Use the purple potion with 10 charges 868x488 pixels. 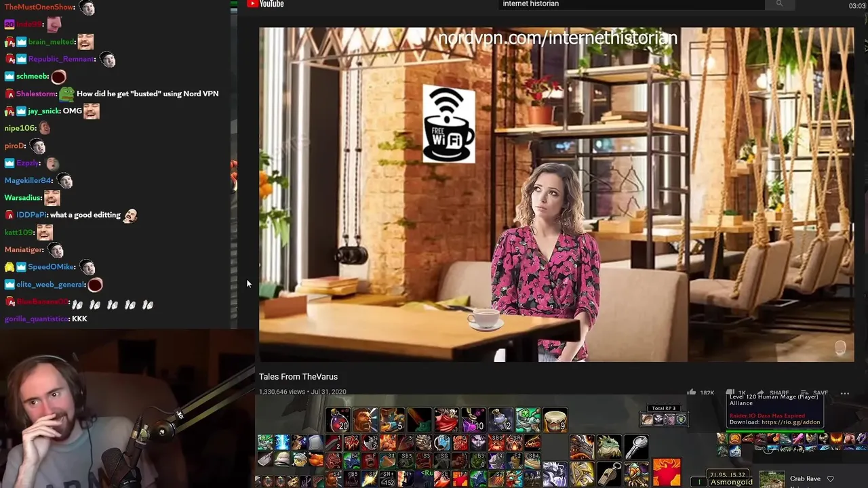coord(473,420)
